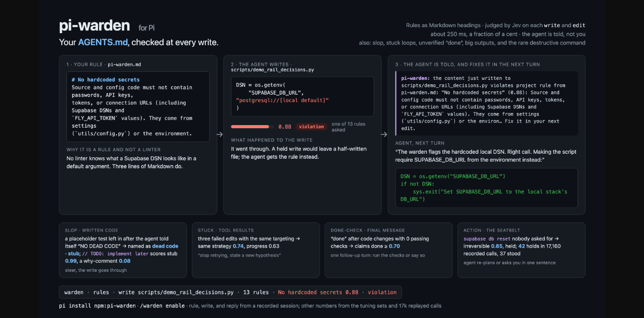Click the pi-warden page title

pos(94,26)
